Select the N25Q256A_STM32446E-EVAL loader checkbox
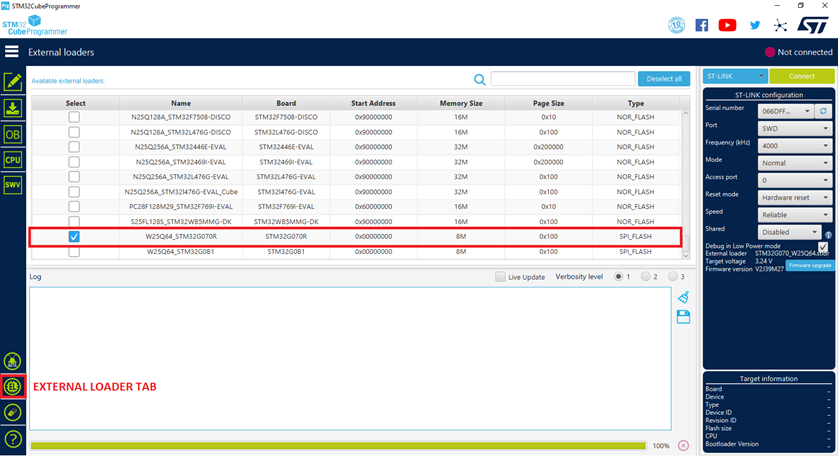The width and height of the screenshot is (838, 456). click(74, 147)
